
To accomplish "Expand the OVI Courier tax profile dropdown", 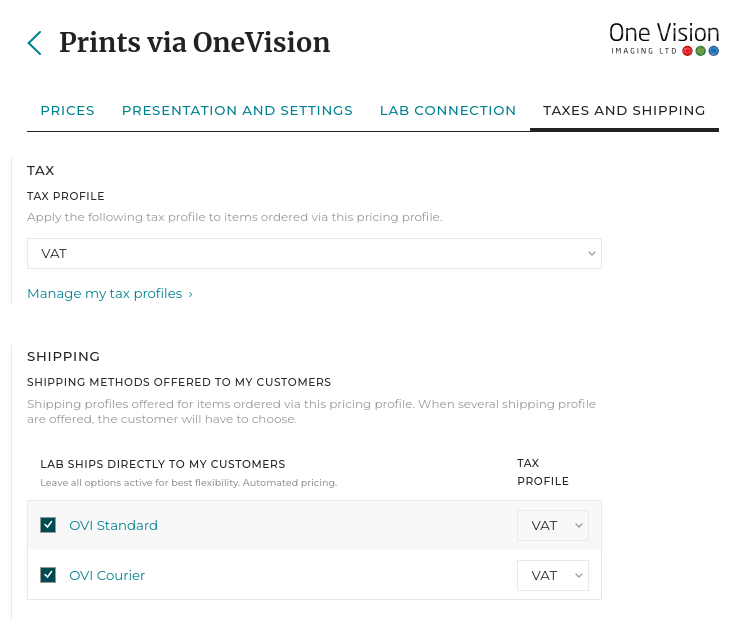I will point(553,576).
